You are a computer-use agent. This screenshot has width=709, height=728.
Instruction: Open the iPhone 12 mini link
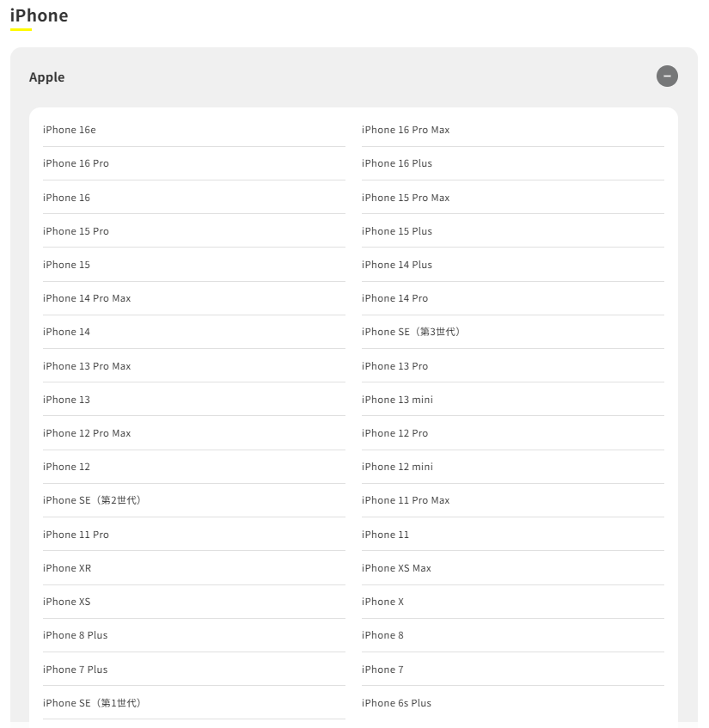397,467
